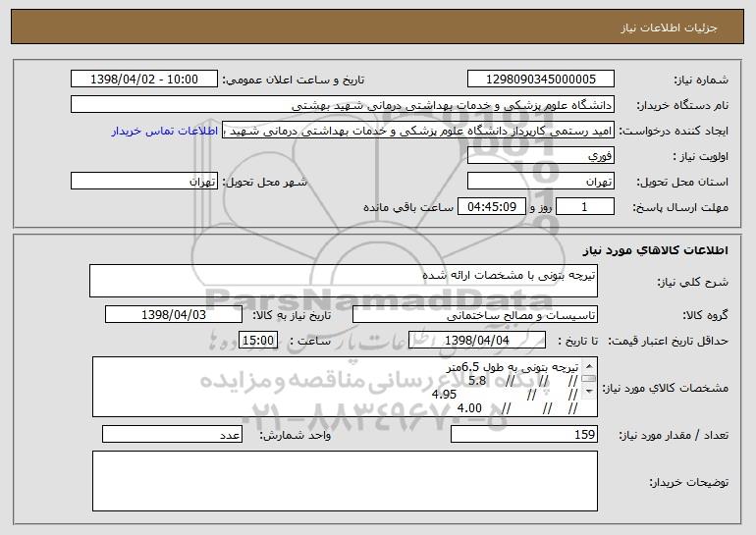Click the buyer notes text area
The width and height of the screenshot is (756, 535).
[x=345, y=481]
